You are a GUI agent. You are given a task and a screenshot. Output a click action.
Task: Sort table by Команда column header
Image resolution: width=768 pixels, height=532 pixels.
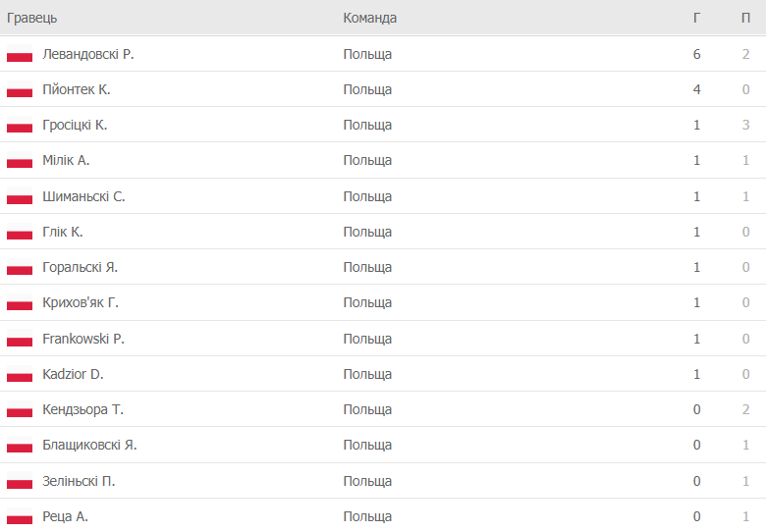tap(370, 18)
